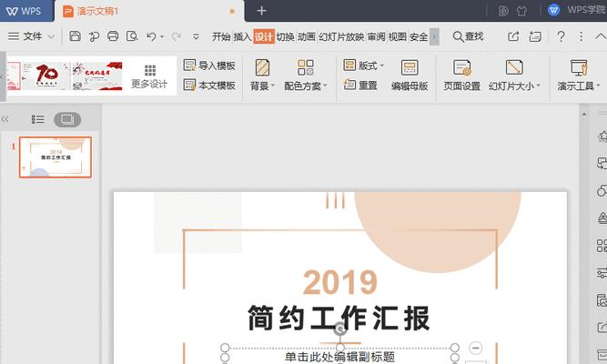
Task: Click the 查找 search button
Action: (x=468, y=36)
